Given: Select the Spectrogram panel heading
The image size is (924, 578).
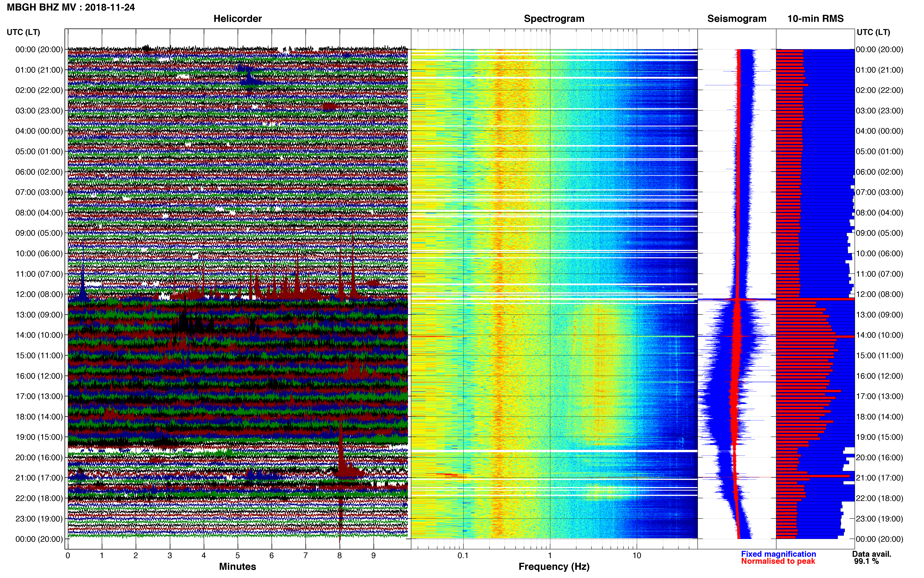Looking at the screenshot, I should 554,18.
